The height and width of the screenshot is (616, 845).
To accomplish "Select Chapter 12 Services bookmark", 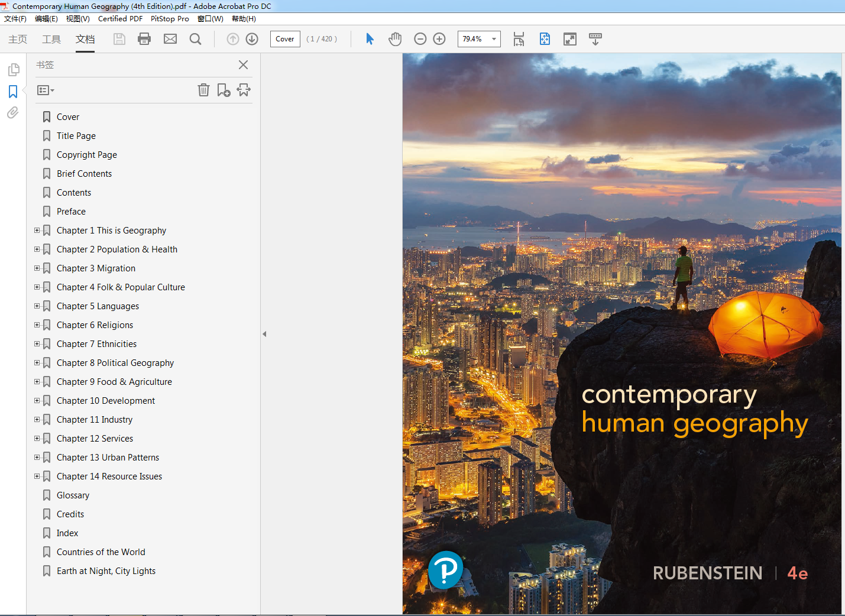I will coord(95,439).
